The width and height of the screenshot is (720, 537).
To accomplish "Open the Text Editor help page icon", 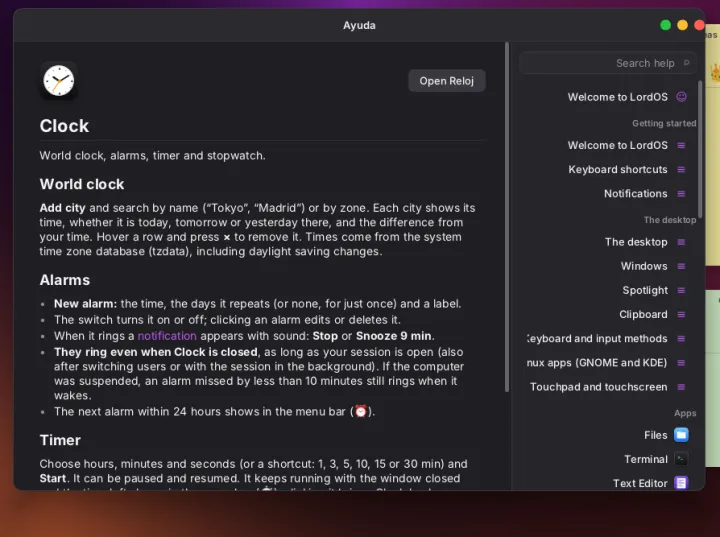I will click(681, 483).
